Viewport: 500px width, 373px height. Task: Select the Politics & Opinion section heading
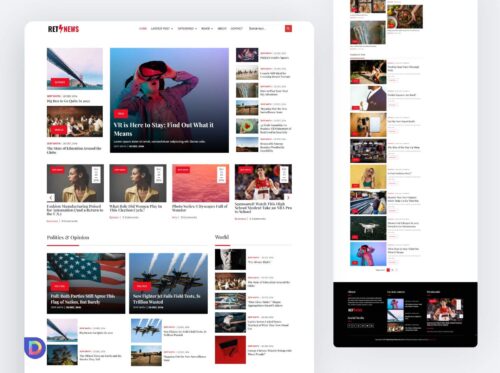68,237
